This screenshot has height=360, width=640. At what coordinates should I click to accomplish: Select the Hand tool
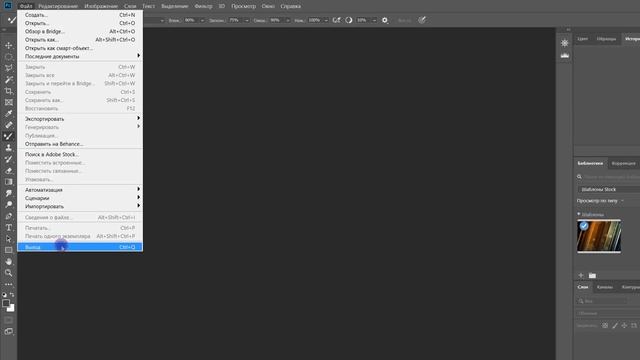coord(9,262)
